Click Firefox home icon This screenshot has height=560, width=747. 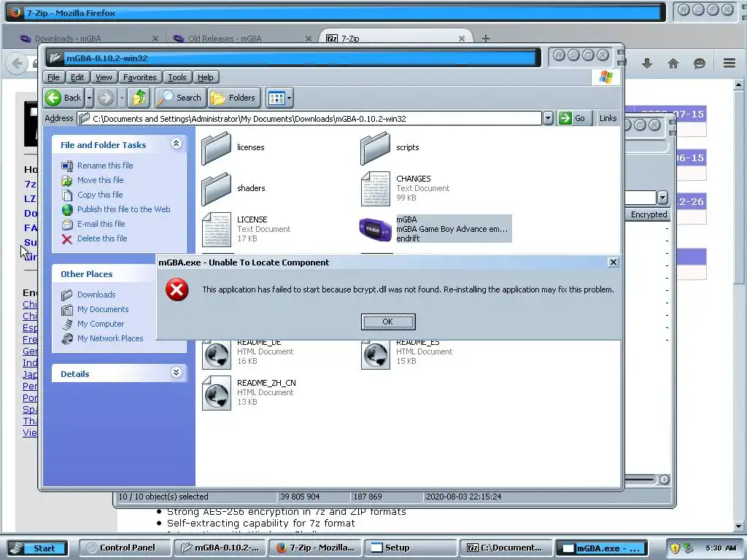click(x=673, y=63)
